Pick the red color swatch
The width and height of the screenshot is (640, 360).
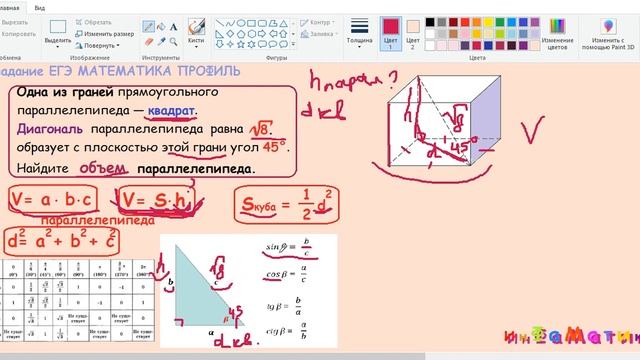click(465, 22)
